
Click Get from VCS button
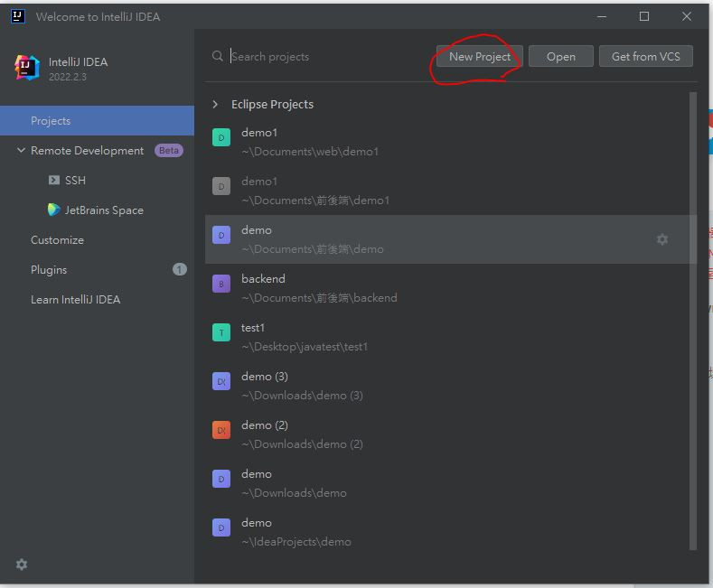click(645, 56)
